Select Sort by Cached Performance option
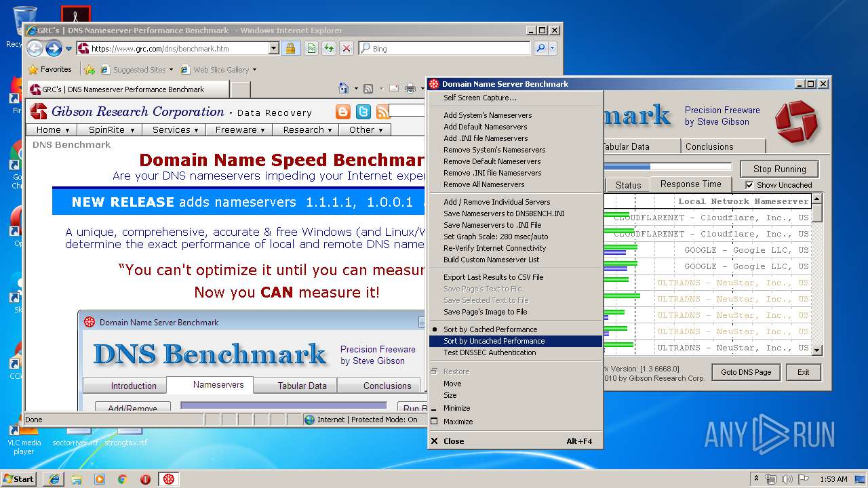Viewport: 868px width, 488px height. tap(515, 329)
